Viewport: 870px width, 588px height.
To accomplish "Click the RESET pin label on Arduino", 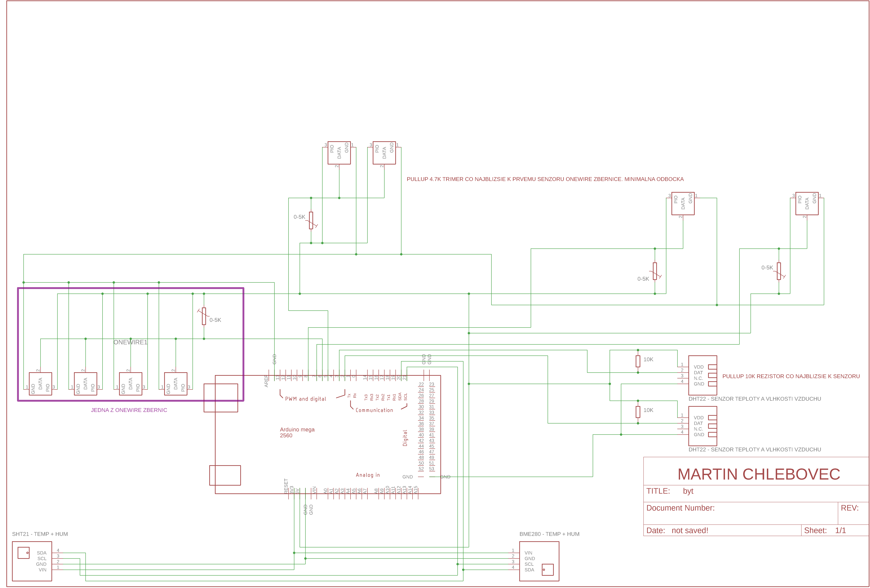I will pyautogui.click(x=286, y=486).
